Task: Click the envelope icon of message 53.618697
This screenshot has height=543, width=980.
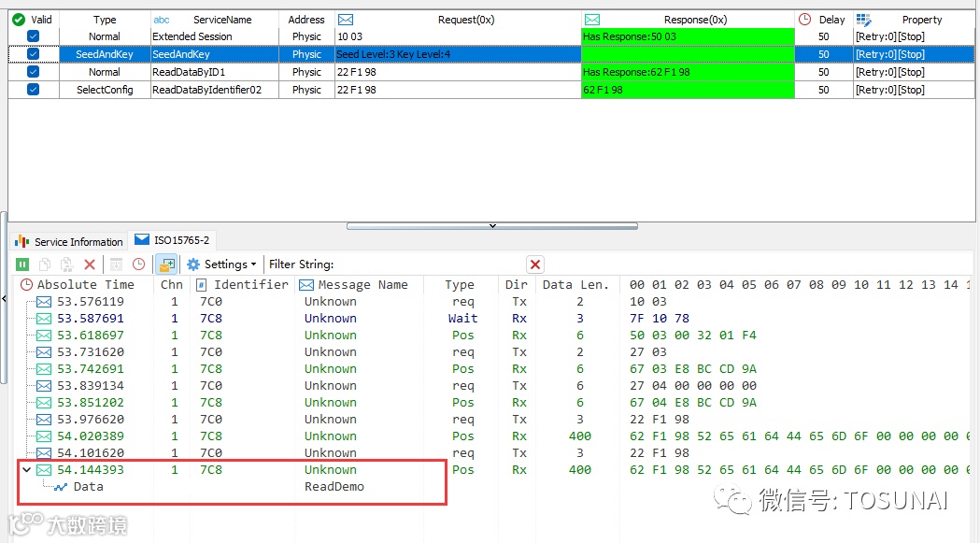Action: click(x=44, y=336)
